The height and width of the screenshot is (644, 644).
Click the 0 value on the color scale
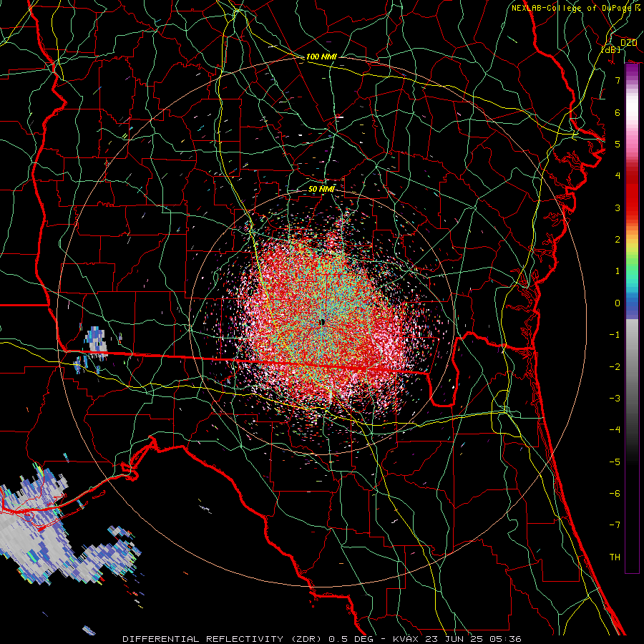coord(618,303)
